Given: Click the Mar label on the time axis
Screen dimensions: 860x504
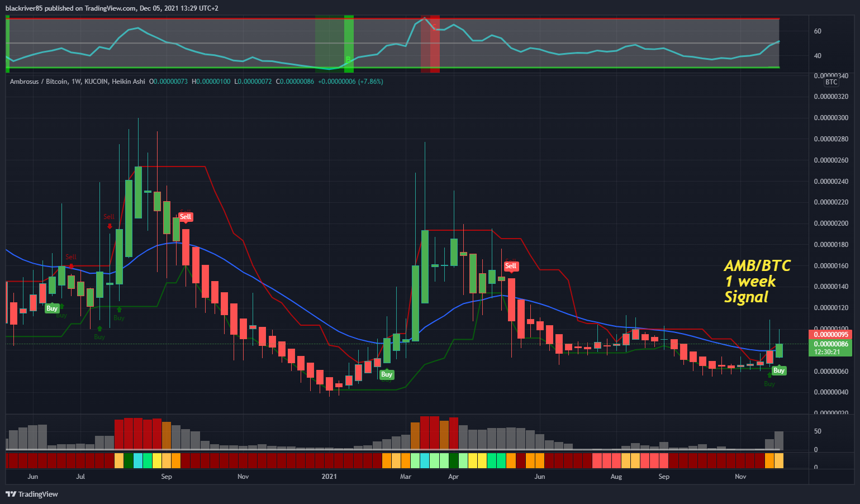Looking at the screenshot, I should (406, 477).
